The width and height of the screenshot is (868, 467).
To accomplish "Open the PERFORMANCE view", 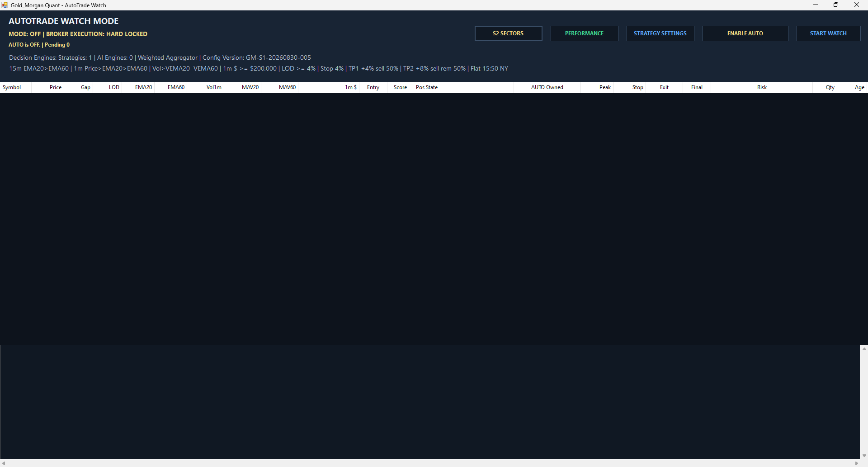I will [584, 33].
